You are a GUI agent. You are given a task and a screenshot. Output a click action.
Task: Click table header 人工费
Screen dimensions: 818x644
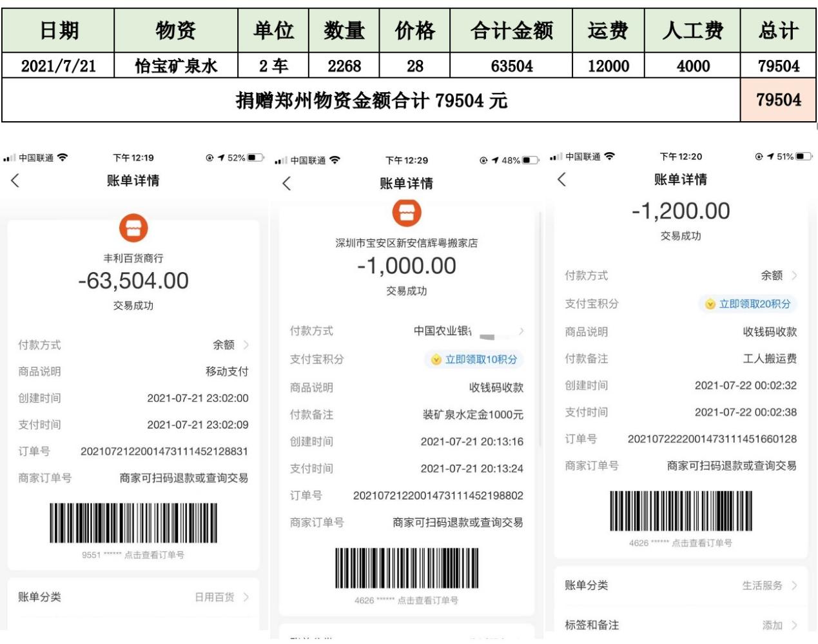[x=693, y=30]
